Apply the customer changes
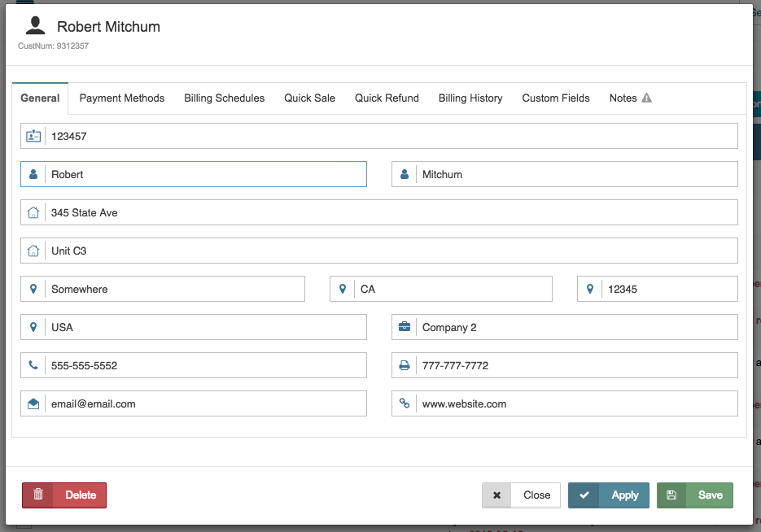 point(608,495)
